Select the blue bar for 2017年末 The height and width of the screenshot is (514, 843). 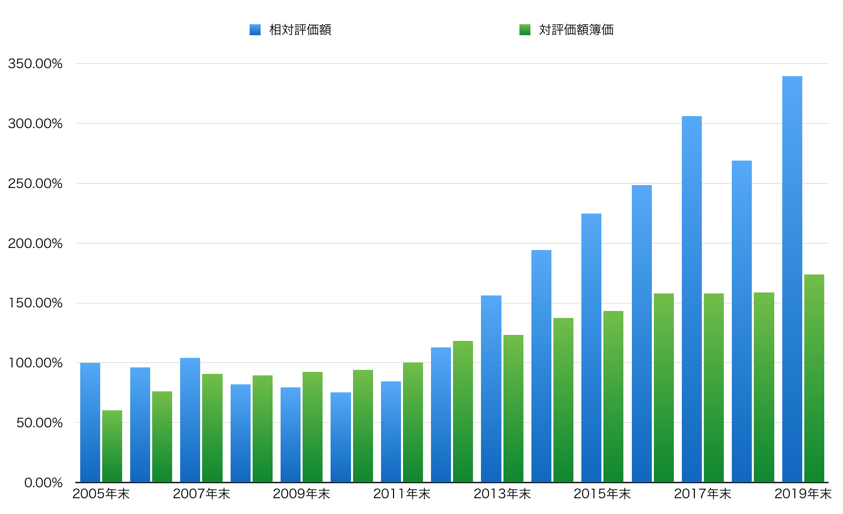(x=691, y=299)
